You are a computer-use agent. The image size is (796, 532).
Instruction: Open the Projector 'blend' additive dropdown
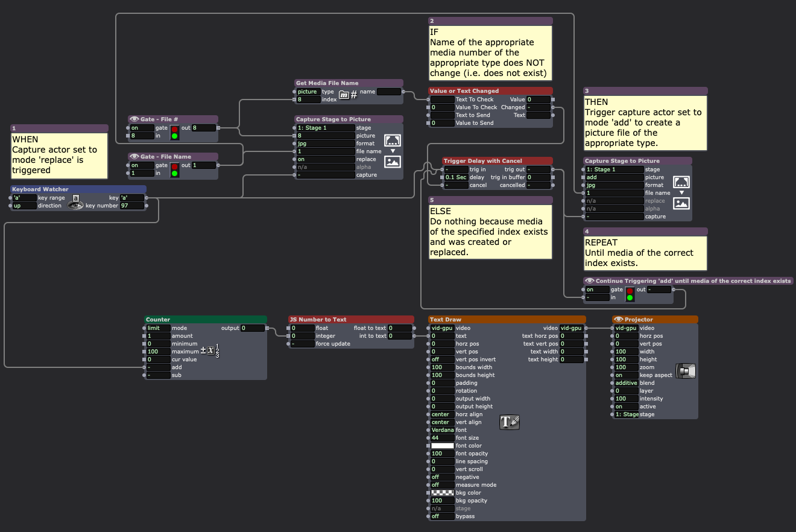(x=626, y=383)
